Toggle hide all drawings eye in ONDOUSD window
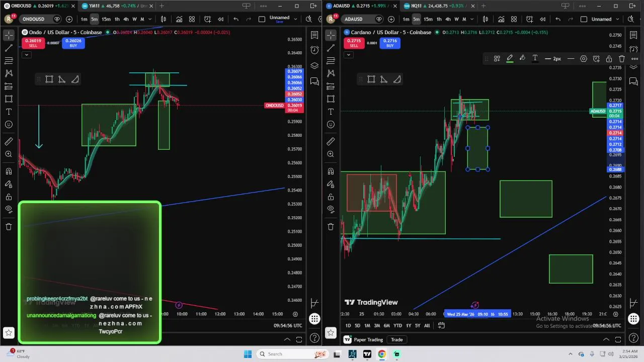Screen dimensions: 644x362 click(9, 209)
